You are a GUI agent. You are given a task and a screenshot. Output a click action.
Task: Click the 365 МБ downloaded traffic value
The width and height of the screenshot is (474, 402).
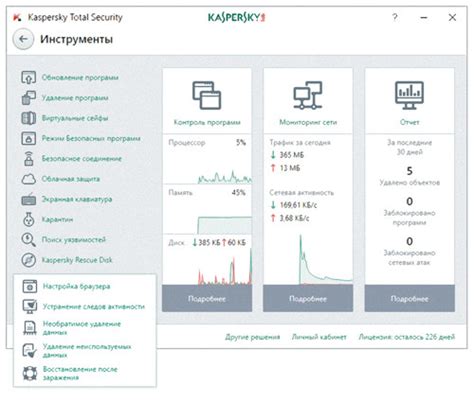[292, 155]
